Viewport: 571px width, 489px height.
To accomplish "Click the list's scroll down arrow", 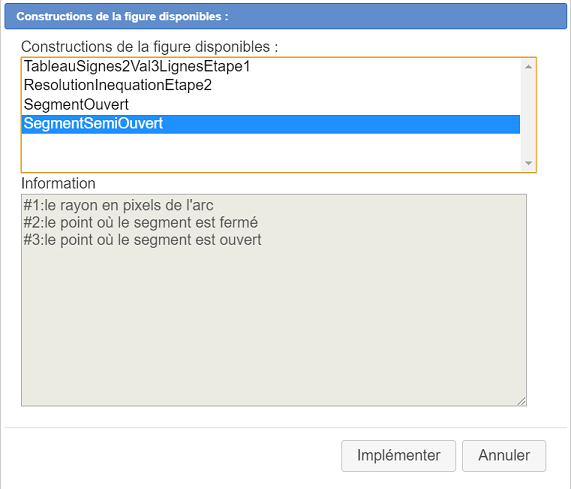I will pos(528,163).
